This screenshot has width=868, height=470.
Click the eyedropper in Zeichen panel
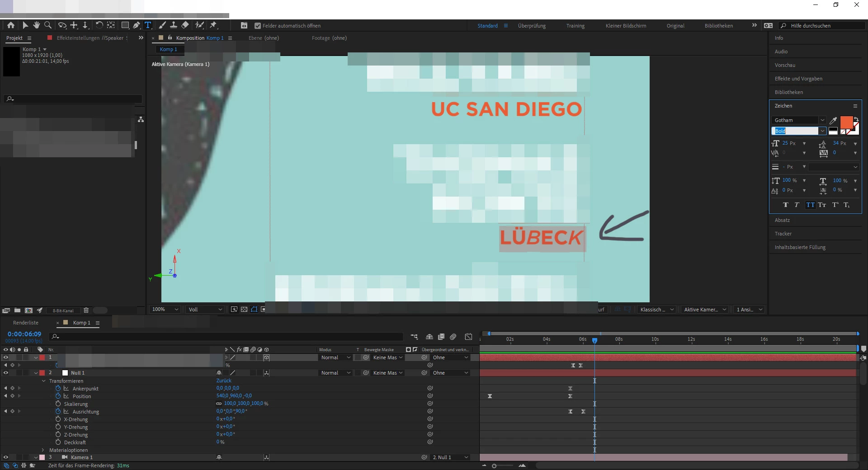tap(833, 120)
